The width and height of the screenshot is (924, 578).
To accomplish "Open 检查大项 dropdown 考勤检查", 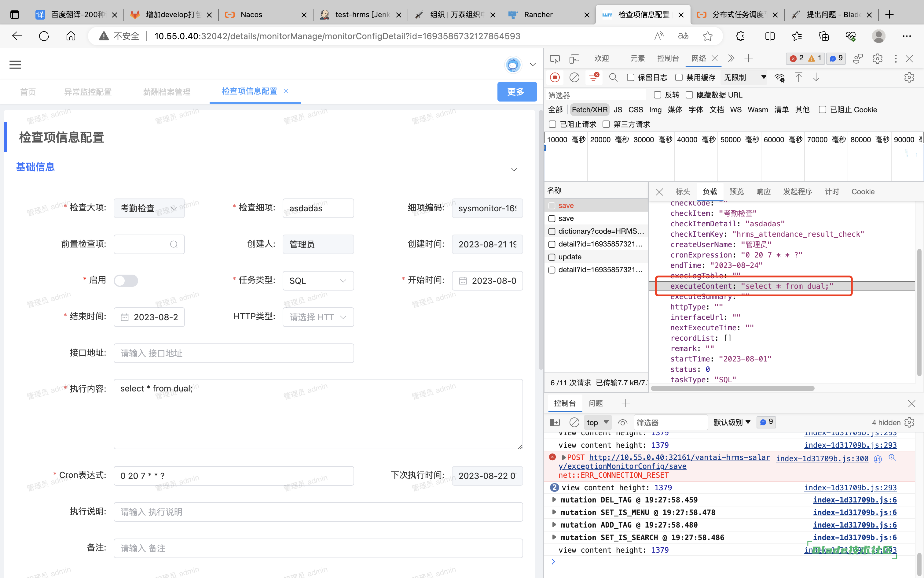I will point(149,208).
